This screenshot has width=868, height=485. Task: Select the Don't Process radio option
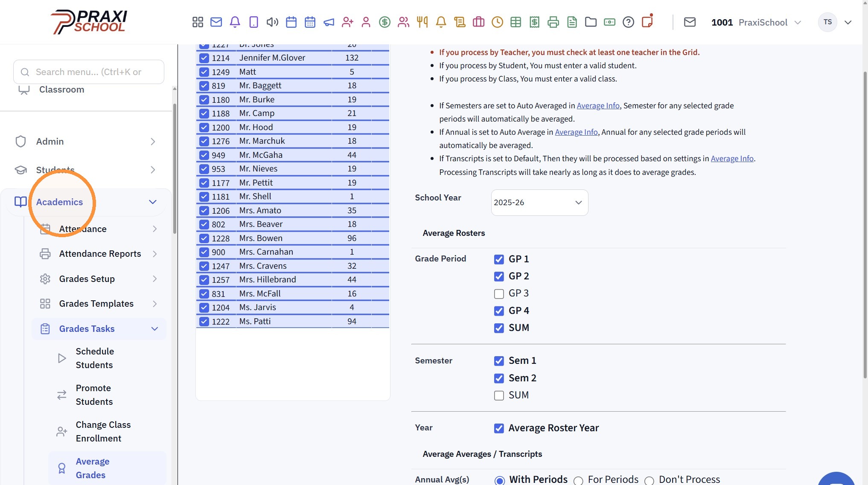(x=649, y=481)
